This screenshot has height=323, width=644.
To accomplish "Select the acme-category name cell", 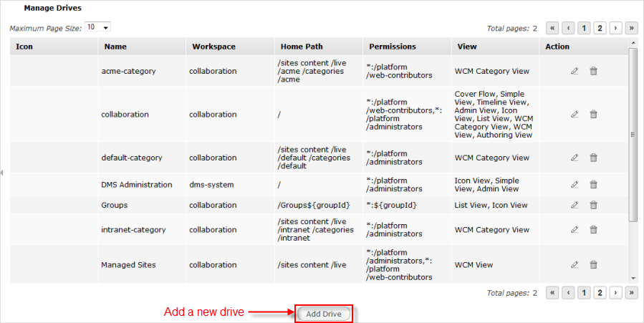I will [142, 71].
